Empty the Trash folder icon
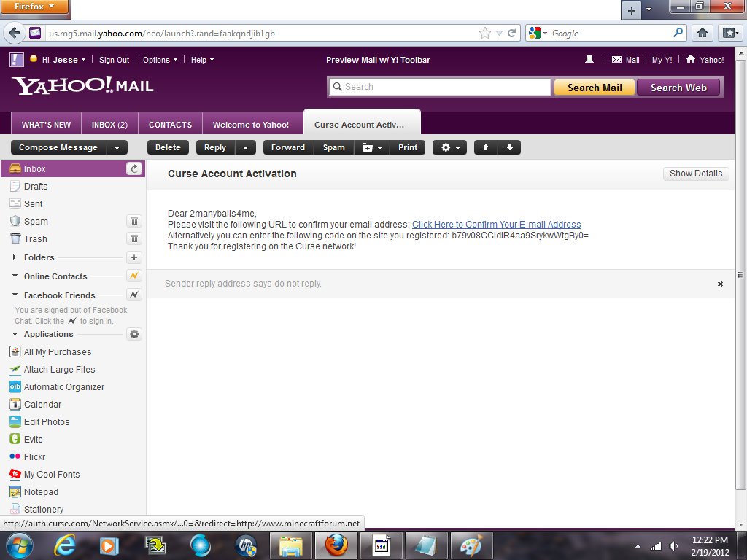The height and width of the screenshot is (560, 747). click(134, 238)
